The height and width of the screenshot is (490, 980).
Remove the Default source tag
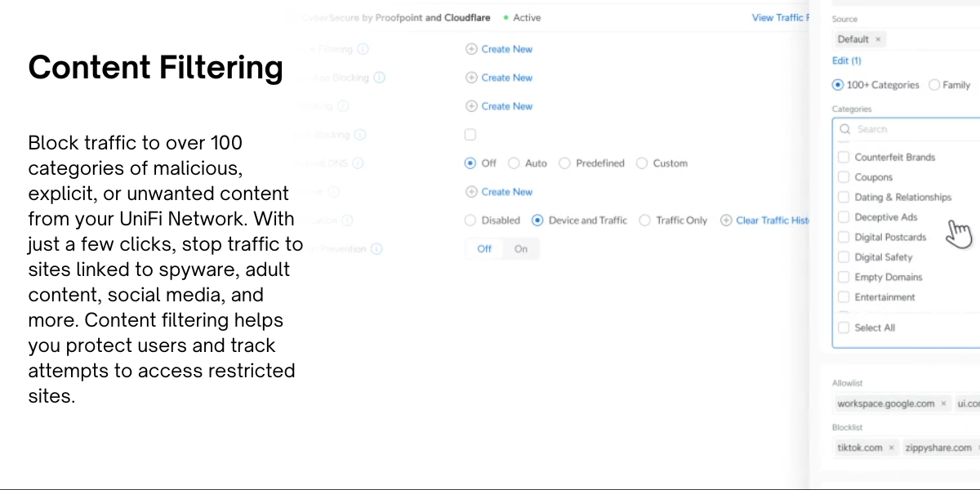878,39
